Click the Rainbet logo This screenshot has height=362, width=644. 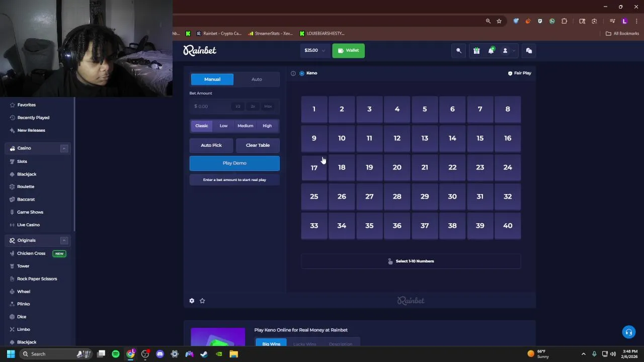pyautogui.click(x=200, y=50)
